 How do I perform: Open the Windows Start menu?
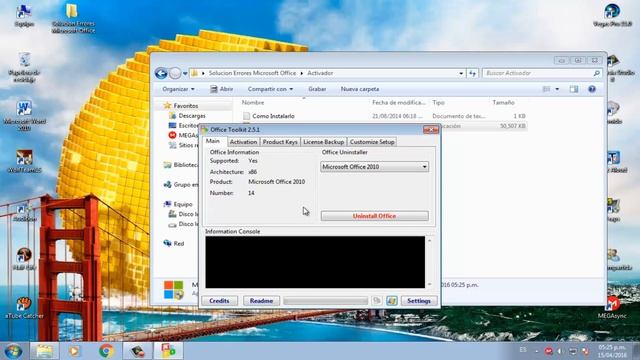13,351
